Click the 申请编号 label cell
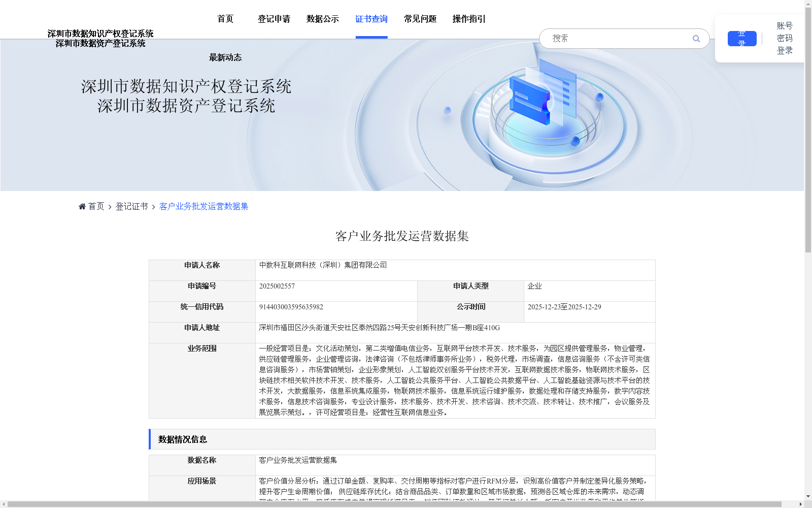 (x=202, y=291)
